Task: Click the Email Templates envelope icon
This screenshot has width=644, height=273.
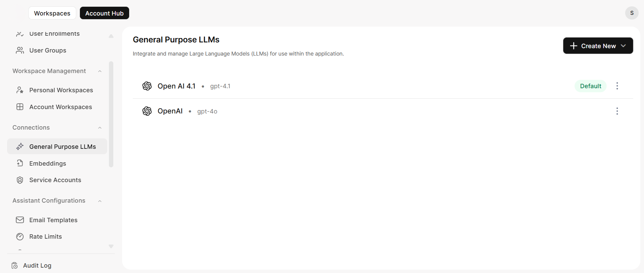Action: tap(20, 220)
